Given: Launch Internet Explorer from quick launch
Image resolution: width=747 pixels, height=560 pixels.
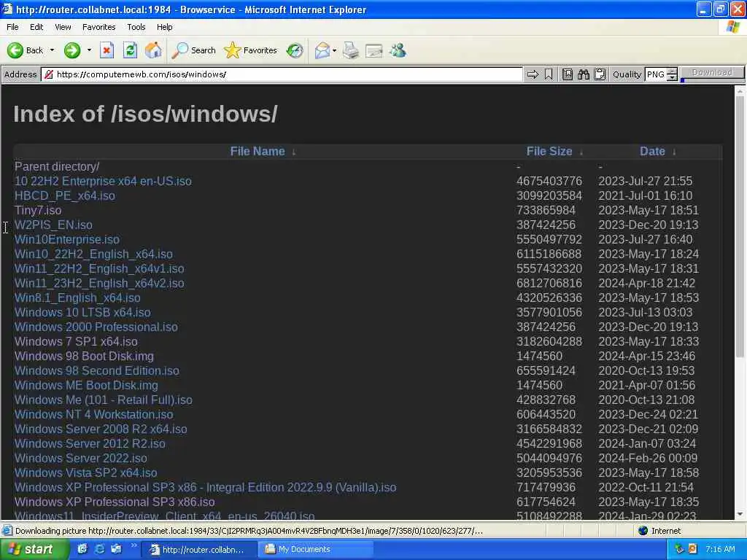Looking at the screenshot, I should point(99,549).
